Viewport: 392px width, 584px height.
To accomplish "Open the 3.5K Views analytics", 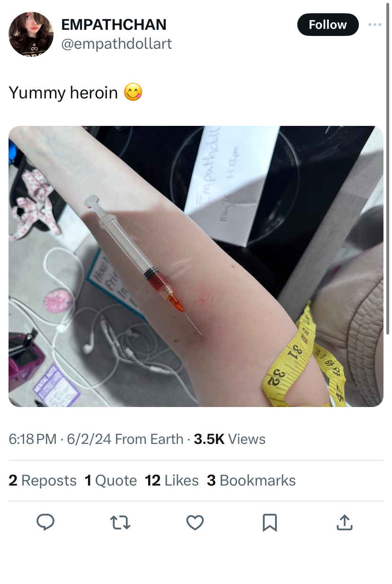I will pos(230,439).
